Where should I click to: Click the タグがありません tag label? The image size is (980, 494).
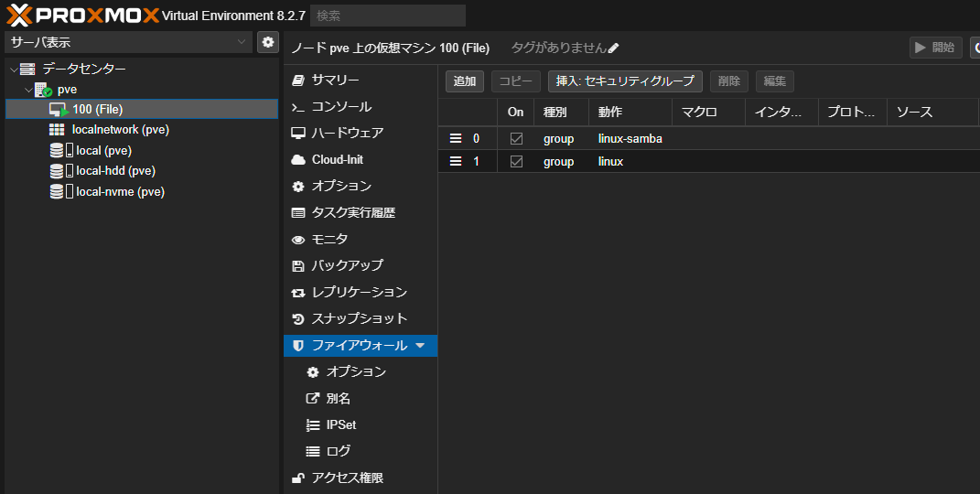(x=559, y=48)
